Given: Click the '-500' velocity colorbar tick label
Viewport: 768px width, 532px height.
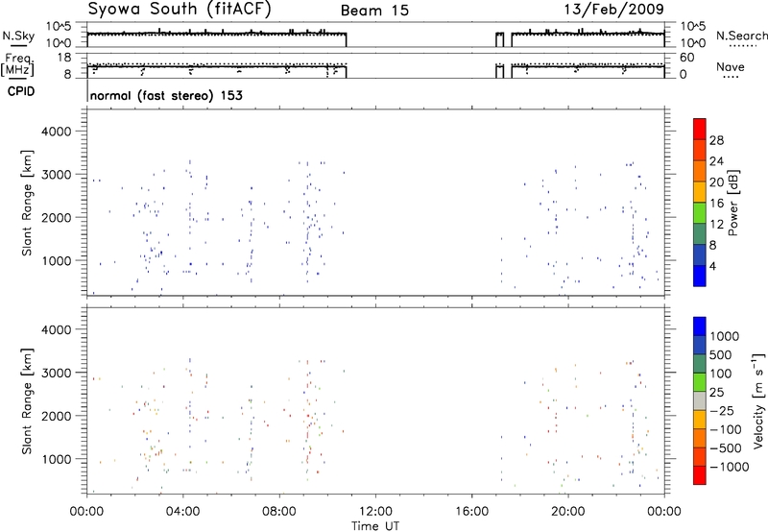Looking at the screenshot, I should 726,448.
